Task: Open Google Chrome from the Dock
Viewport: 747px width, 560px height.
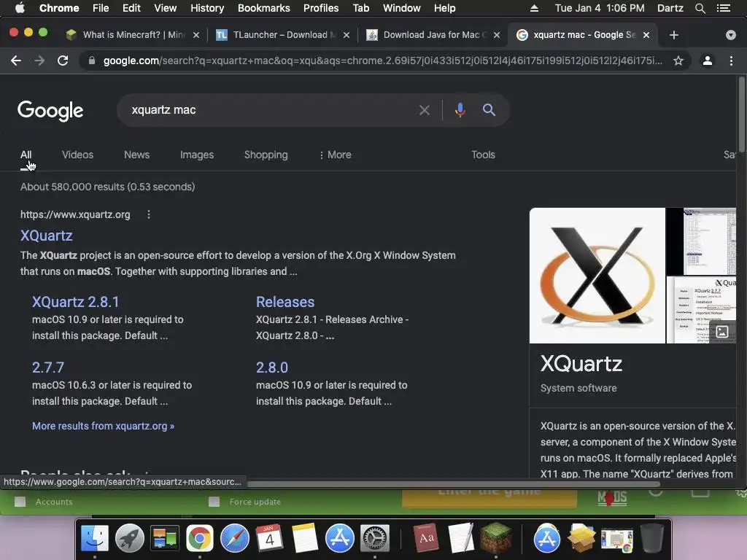Action: pyautogui.click(x=200, y=538)
